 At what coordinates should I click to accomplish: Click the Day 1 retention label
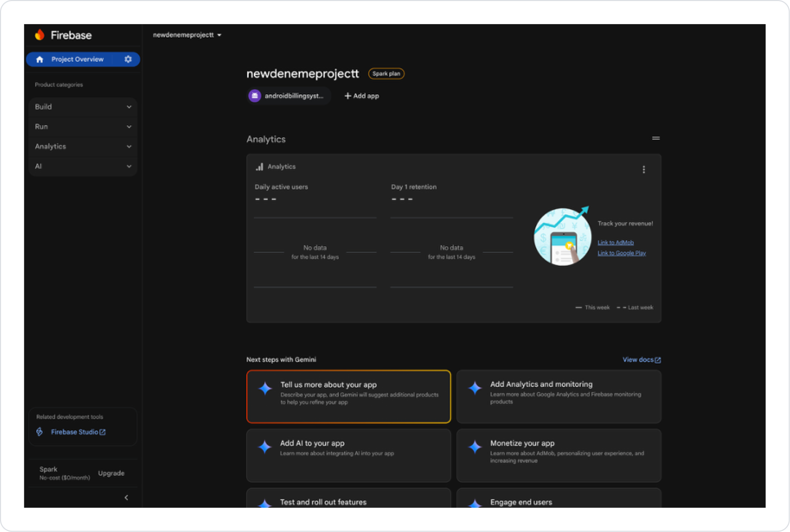pos(414,187)
